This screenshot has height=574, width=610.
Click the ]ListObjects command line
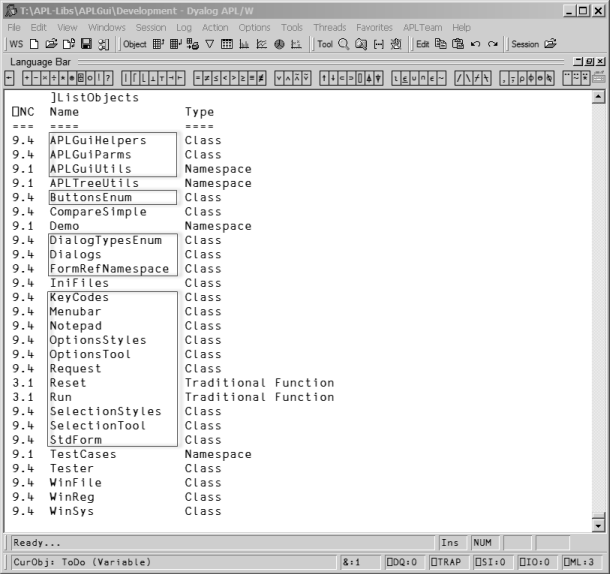coord(95,98)
